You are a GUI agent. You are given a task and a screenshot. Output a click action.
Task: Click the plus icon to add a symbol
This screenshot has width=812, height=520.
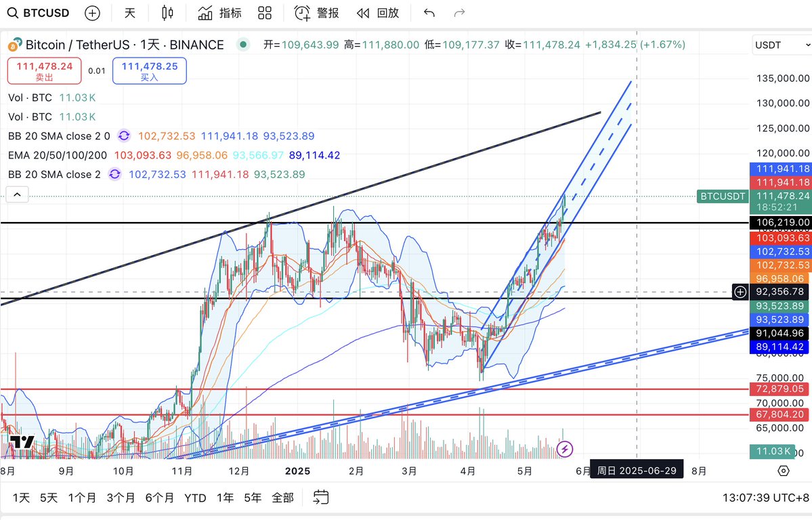[x=92, y=13]
